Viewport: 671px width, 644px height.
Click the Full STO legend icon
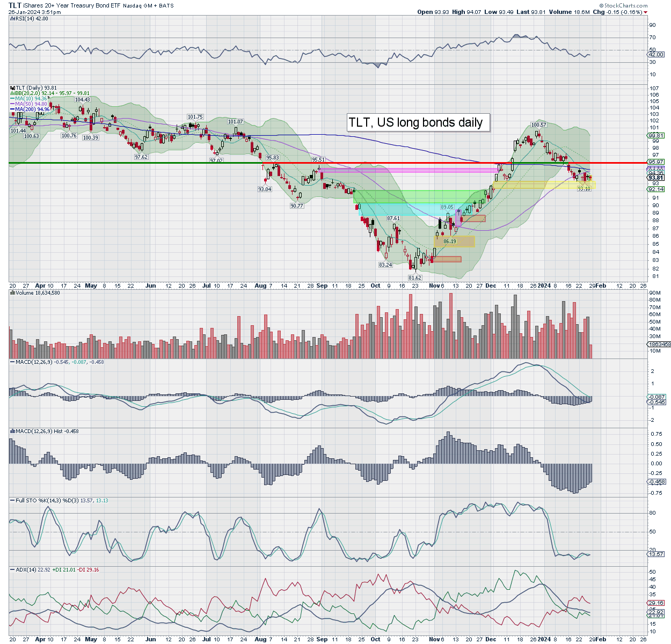pos(12,500)
